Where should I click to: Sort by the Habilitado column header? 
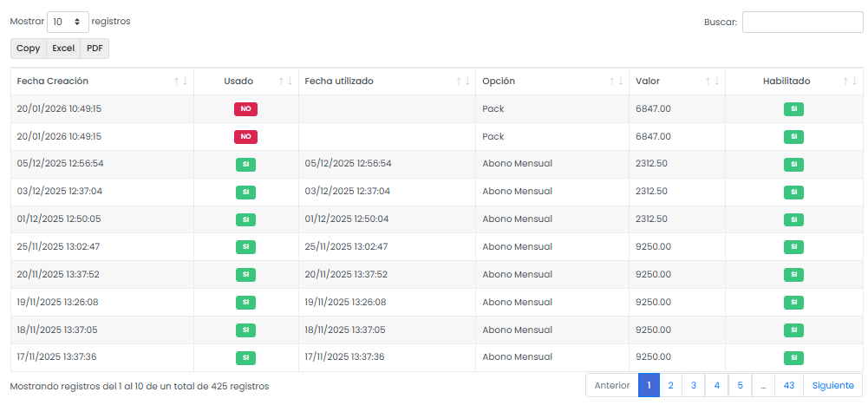793,82
